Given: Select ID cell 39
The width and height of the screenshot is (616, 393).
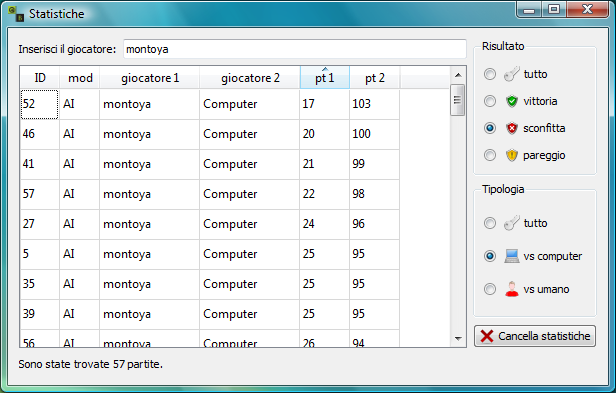Looking at the screenshot, I should click(x=39, y=314).
